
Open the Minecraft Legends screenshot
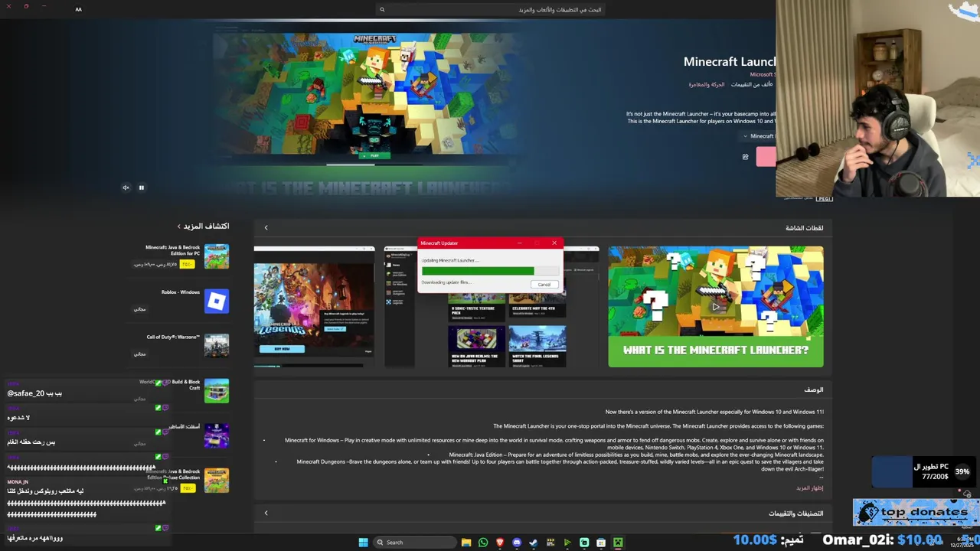(x=314, y=306)
